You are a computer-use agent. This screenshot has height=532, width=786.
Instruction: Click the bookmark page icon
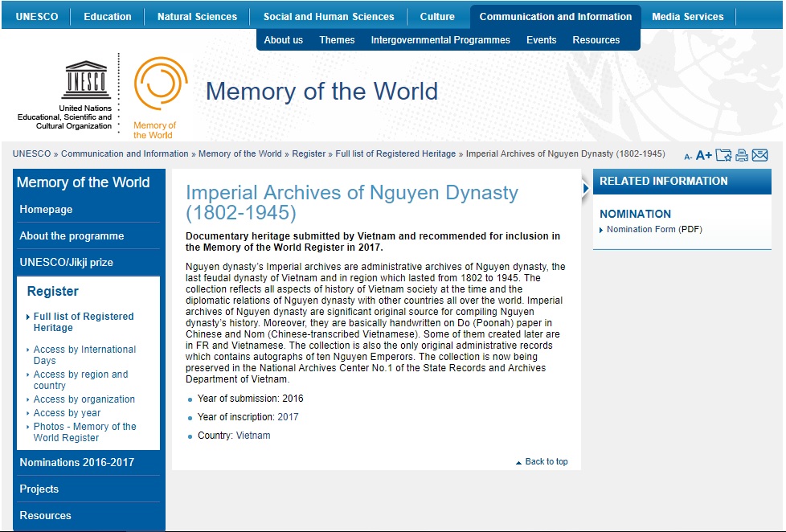click(723, 155)
